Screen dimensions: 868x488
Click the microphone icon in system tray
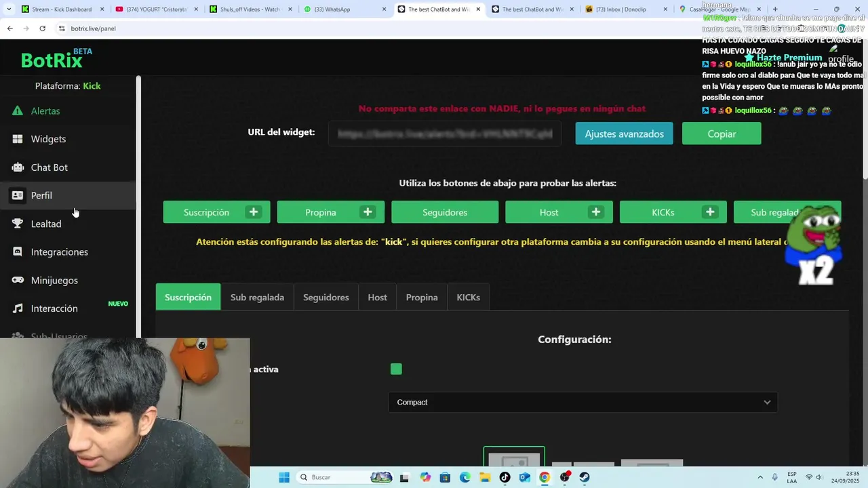pos(775,477)
